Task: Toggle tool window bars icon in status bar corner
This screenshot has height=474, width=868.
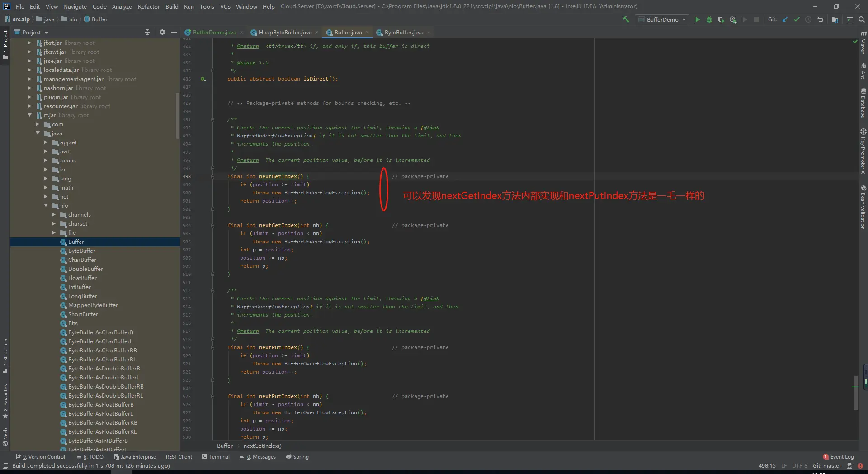Action: coord(5,465)
